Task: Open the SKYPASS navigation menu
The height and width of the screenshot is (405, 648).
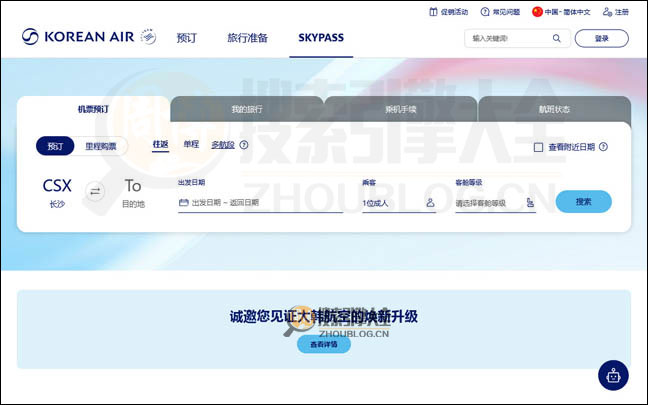Action: click(321, 38)
